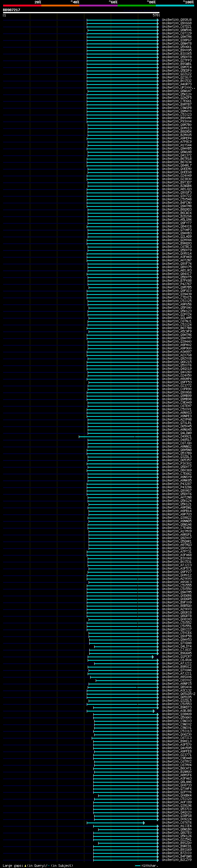The image size is (197, 868).
Task: Open hit UniRef100_Q506K1
Action: [176, 47]
